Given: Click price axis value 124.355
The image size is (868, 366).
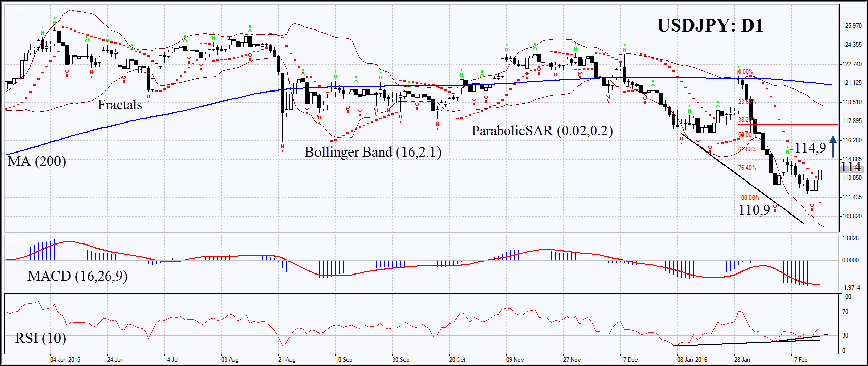Looking at the screenshot, I should tap(852, 45).
